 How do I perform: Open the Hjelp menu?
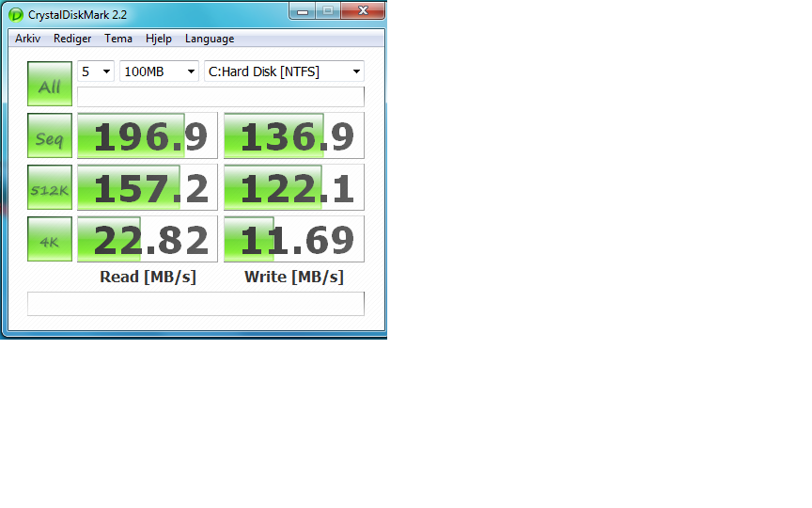[x=159, y=39]
